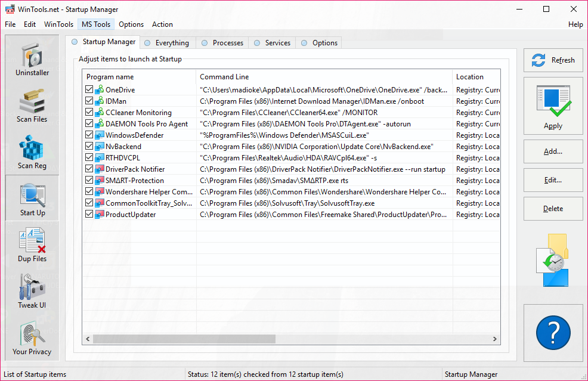Open the Options menu in menu bar
Viewport: 588px width, 381px height.
pyautogui.click(x=131, y=24)
